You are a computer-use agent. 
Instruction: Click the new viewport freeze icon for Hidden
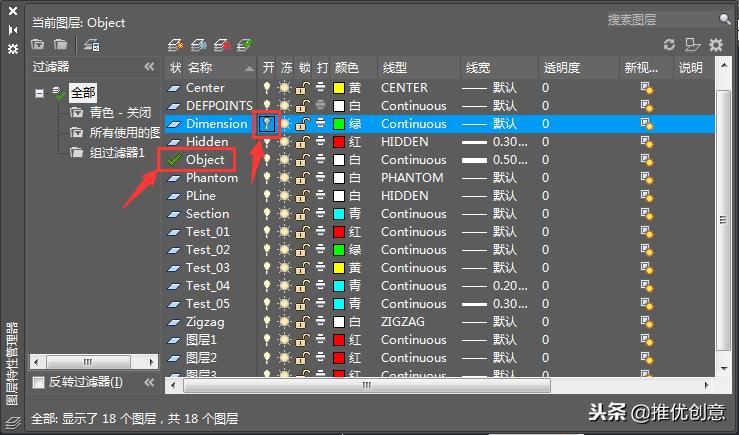click(647, 142)
